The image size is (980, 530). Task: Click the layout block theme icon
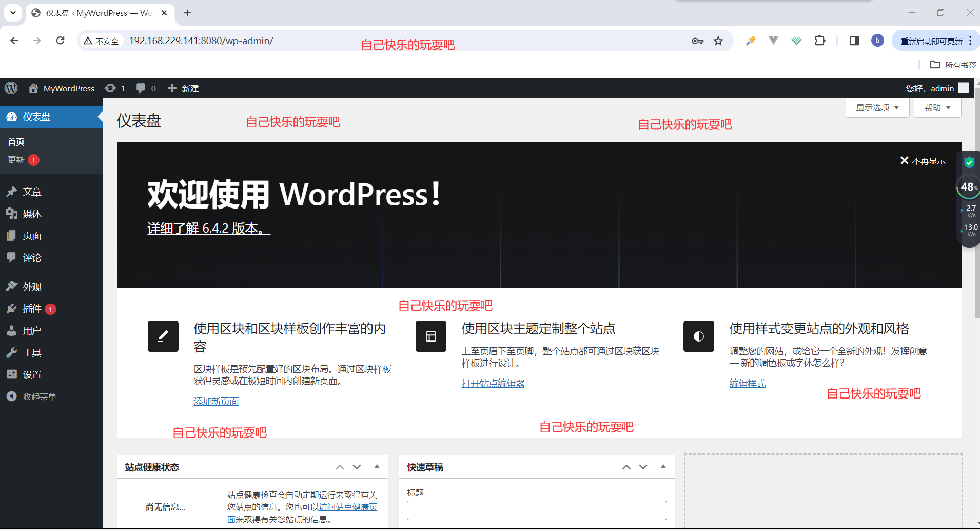point(431,336)
